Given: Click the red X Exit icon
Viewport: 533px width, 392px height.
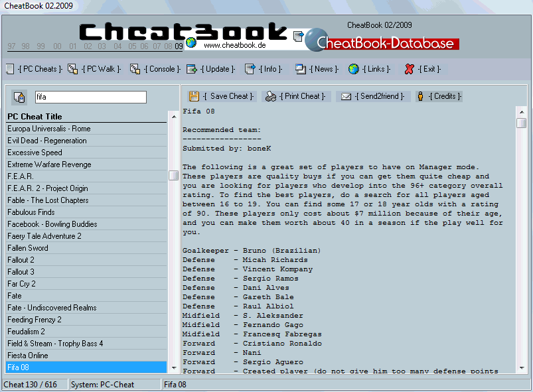Looking at the screenshot, I should 410,69.
